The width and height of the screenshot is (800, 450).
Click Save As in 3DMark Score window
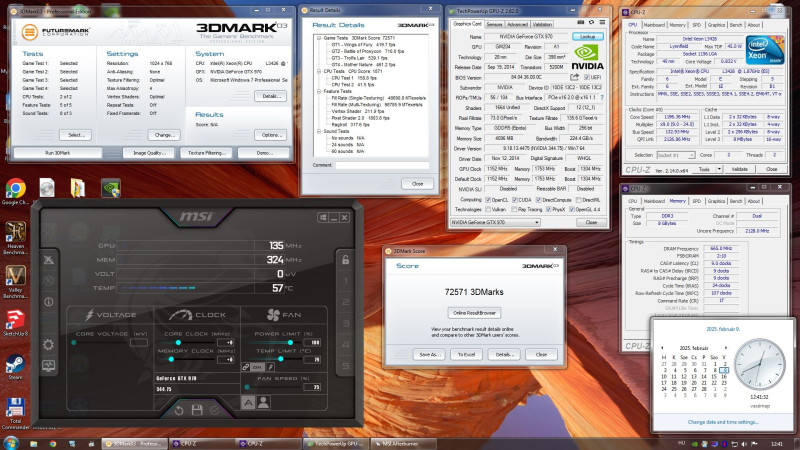429,355
